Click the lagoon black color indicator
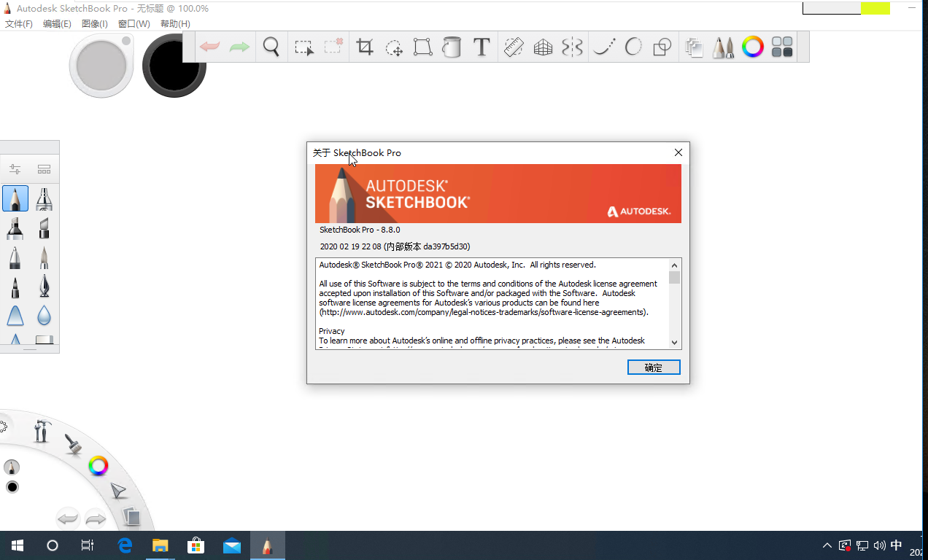 12,487
